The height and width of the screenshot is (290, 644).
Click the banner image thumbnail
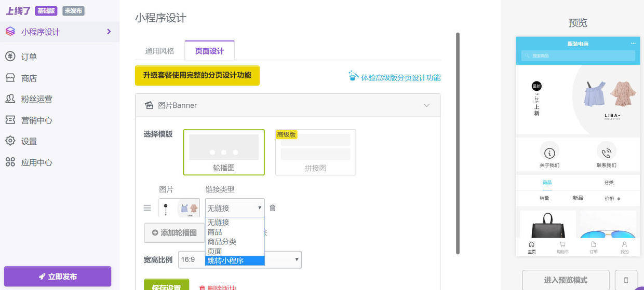point(179,208)
